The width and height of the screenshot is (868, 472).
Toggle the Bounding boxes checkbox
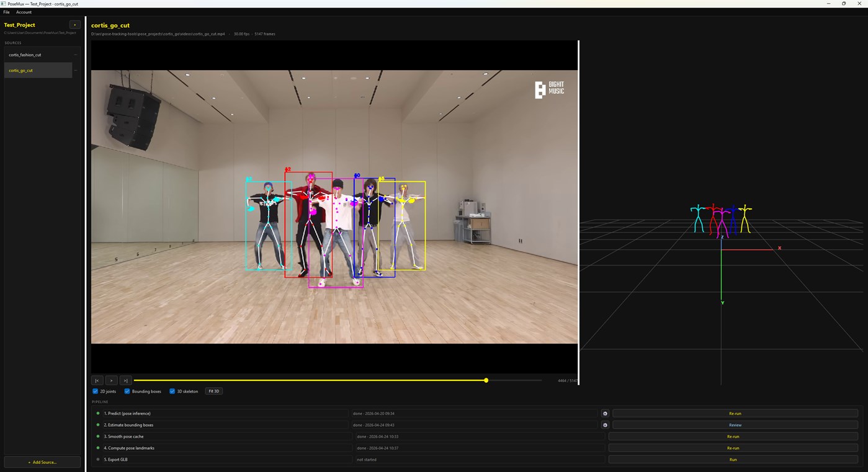point(127,391)
